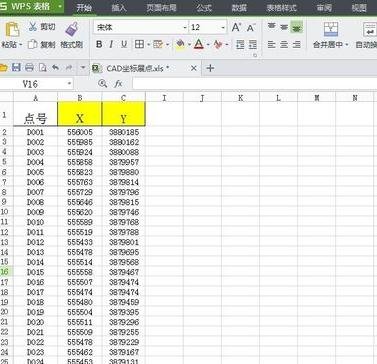Click the Cut scissors icon
The image size is (377, 364).
tap(33, 27)
